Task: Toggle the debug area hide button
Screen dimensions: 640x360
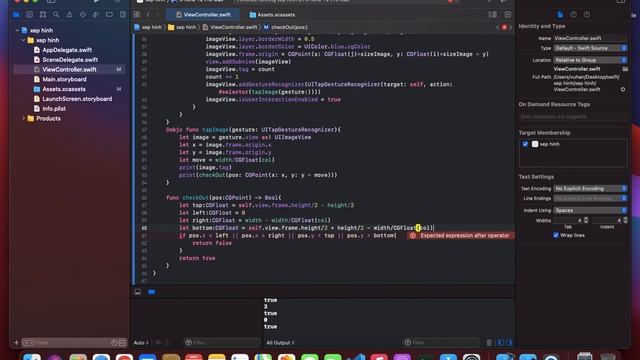Action: pos(138,292)
